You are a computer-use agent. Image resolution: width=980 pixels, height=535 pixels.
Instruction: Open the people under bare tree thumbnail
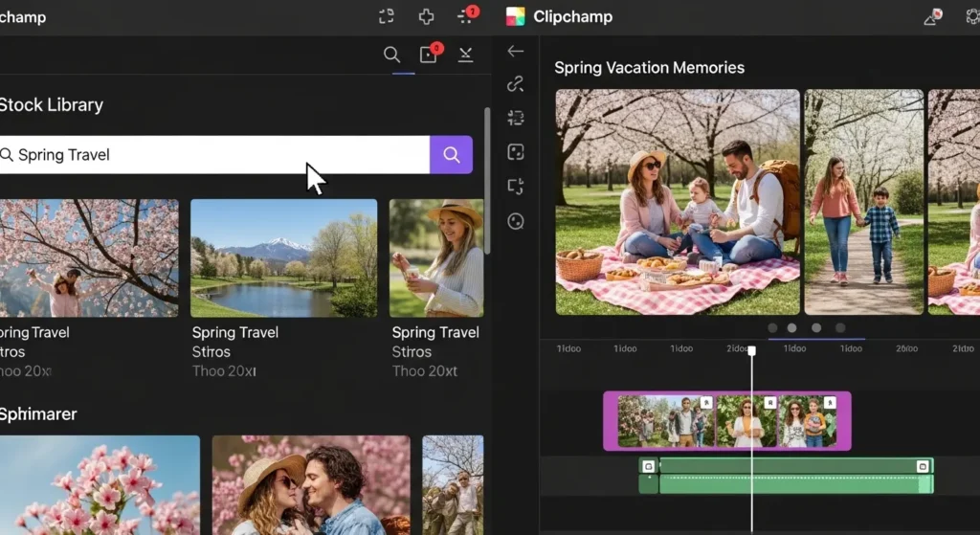(x=453, y=485)
